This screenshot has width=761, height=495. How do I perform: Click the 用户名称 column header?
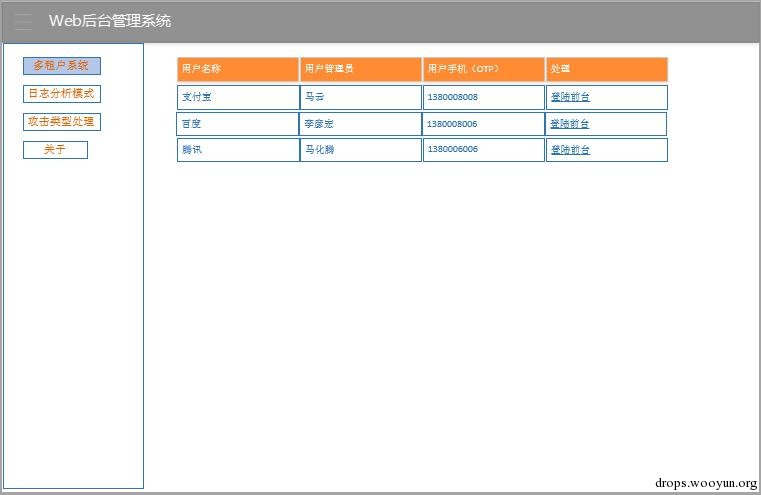238,69
